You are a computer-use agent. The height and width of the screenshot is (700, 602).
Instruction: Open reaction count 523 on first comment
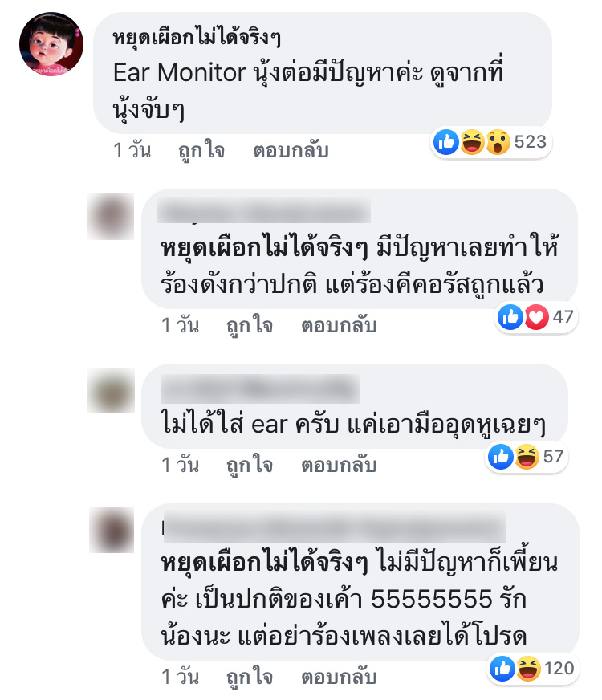[x=530, y=142]
